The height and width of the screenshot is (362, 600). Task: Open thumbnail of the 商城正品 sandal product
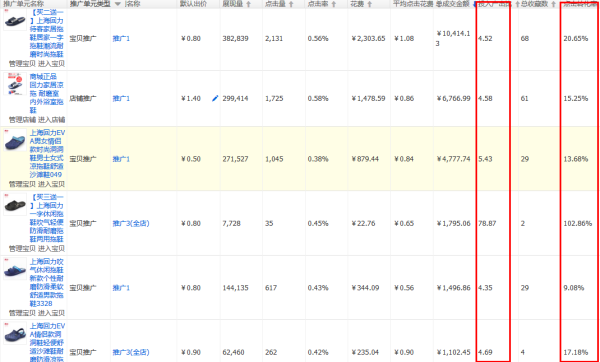[x=15, y=84]
